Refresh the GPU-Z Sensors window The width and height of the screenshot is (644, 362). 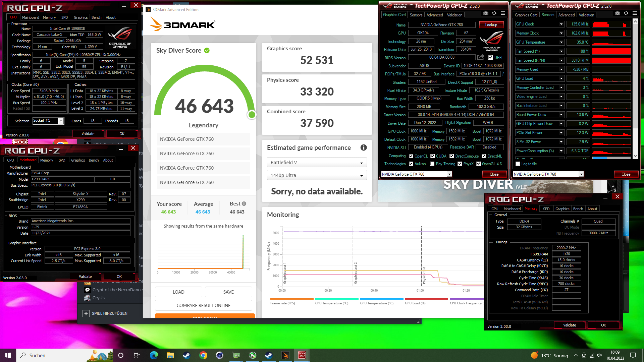click(x=626, y=13)
